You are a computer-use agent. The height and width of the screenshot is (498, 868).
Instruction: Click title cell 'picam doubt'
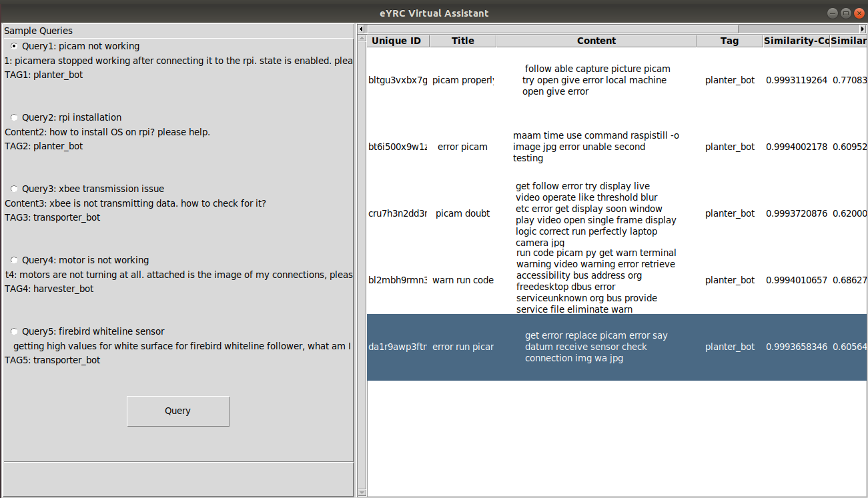[463, 213]
